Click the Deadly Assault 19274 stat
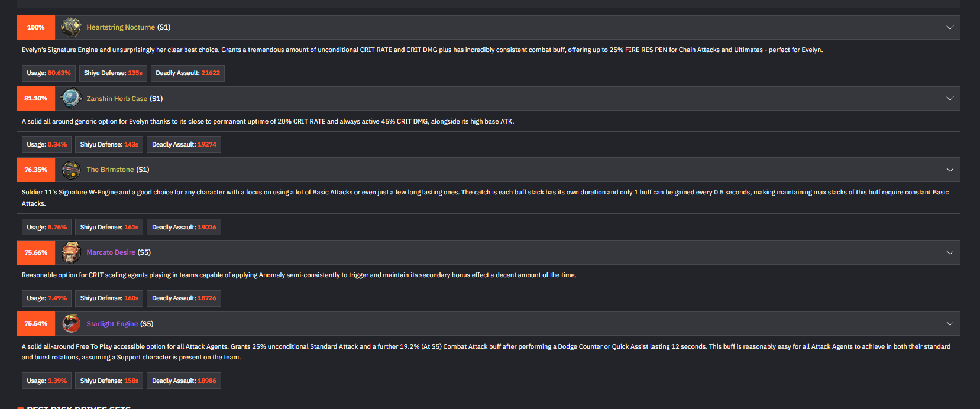980x409 pixels. tap(184, 144)
